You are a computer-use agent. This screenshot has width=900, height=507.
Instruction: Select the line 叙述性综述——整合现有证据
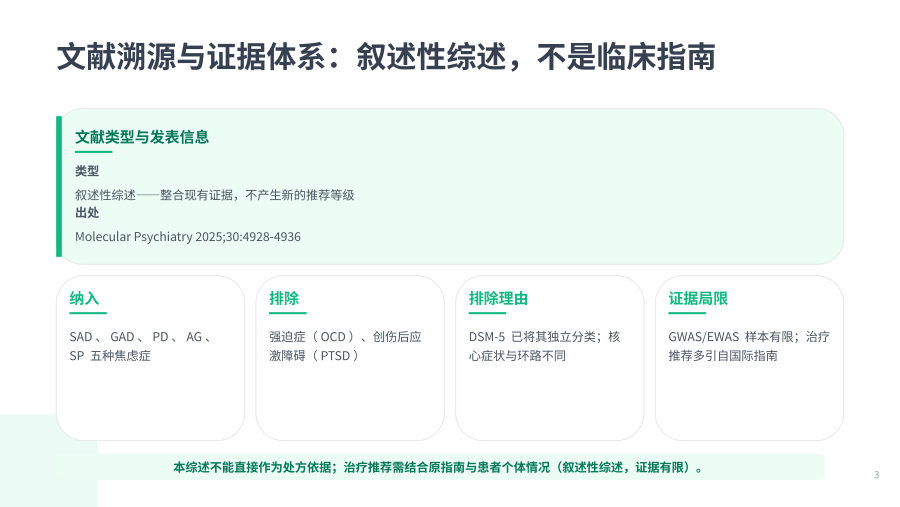click(x=214, y=195)
